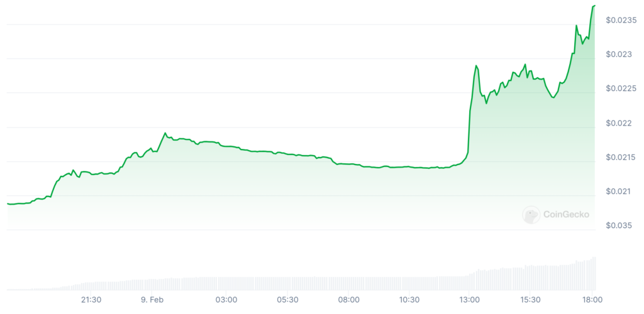Image resolution: width=644 pixels, height=314 pixels.
Task: Click the price line's highest point at chart end
Action: pos(594,6)
